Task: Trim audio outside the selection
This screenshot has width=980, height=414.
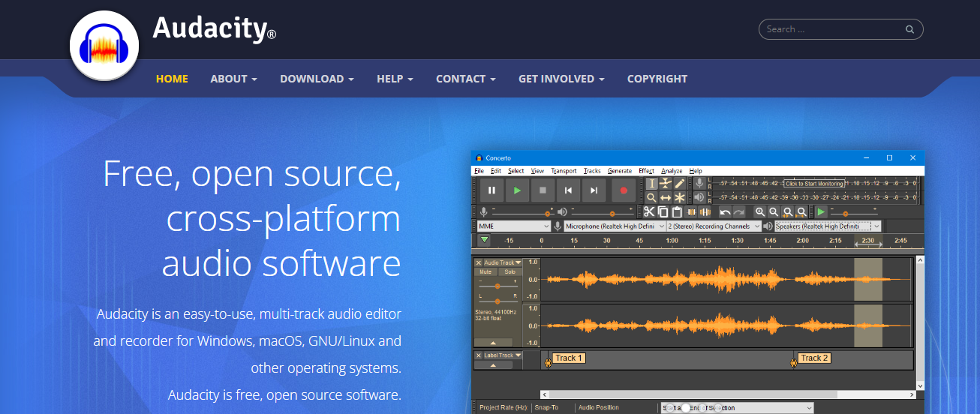Action: [691, 212]
